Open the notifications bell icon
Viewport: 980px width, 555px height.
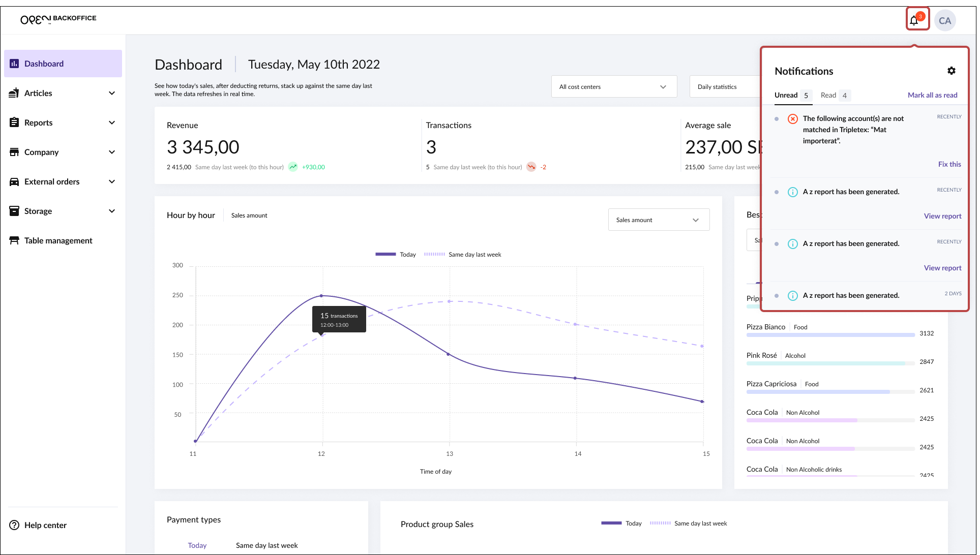click(x=914, y=20)
